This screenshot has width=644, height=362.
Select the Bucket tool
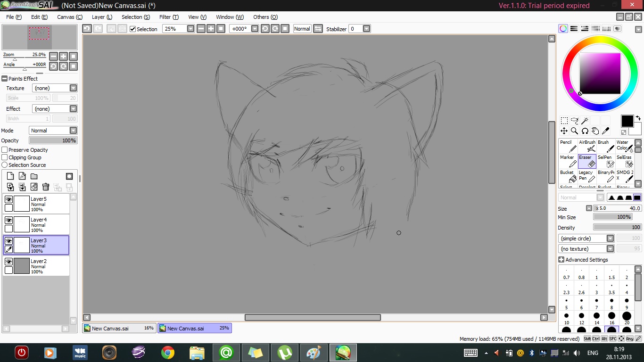click(568, 176)
